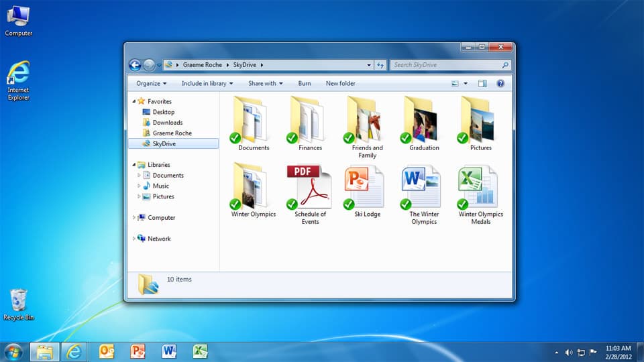This screenshot has width=644, height=362.
Task: Expand the Documents library tree node
Action: click(140, 176)
